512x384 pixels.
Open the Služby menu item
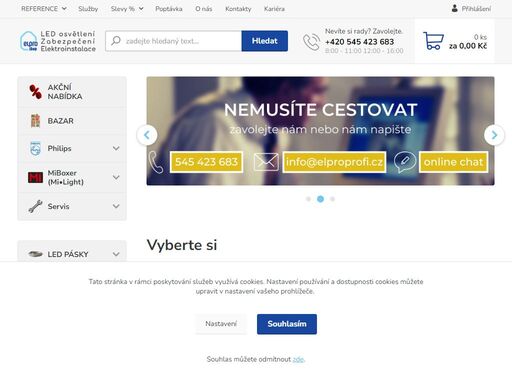tap(88, 9)
